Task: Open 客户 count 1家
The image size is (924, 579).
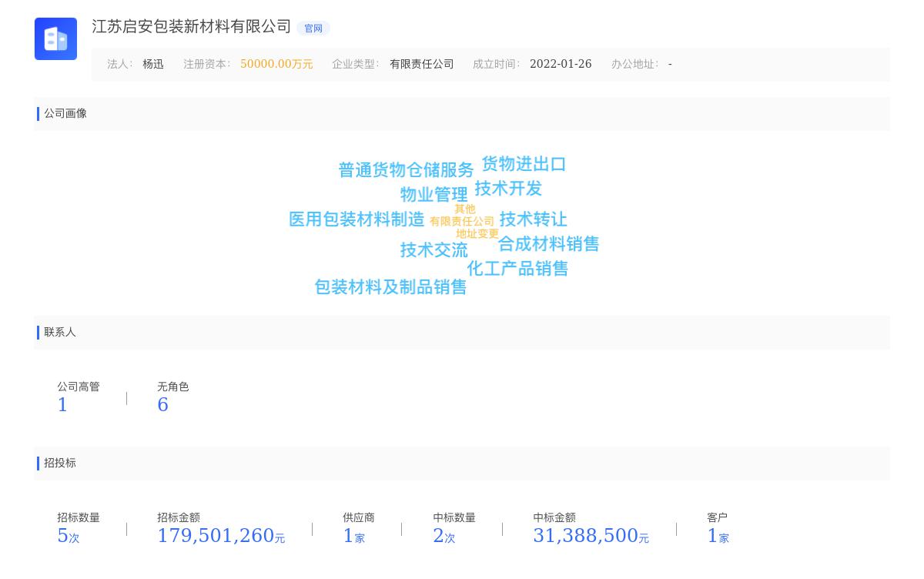Action: click(x=718, y=536)
